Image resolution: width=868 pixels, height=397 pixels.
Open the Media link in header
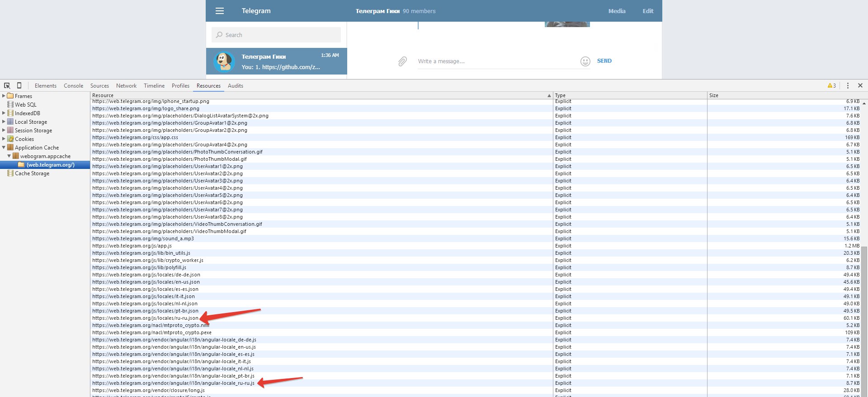click(617, 11)
